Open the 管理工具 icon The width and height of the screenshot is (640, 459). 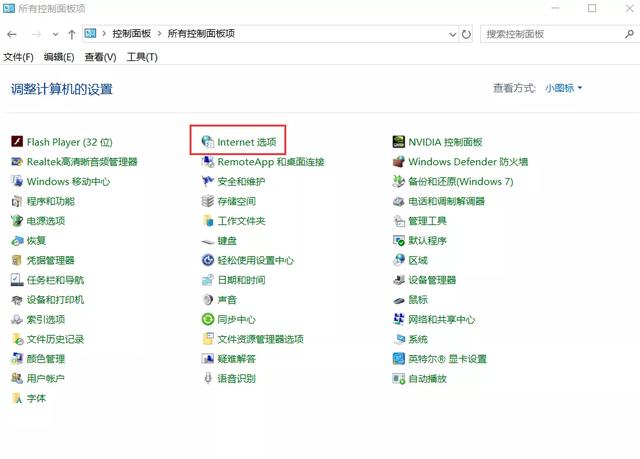click(x=398, y=221)
